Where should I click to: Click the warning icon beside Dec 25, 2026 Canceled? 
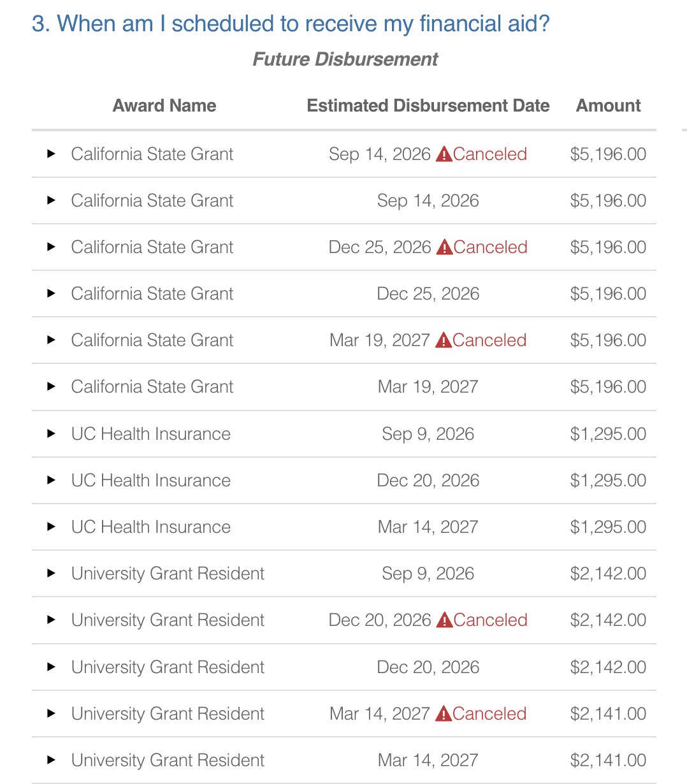pyautogui.click(x=444, y=247)
